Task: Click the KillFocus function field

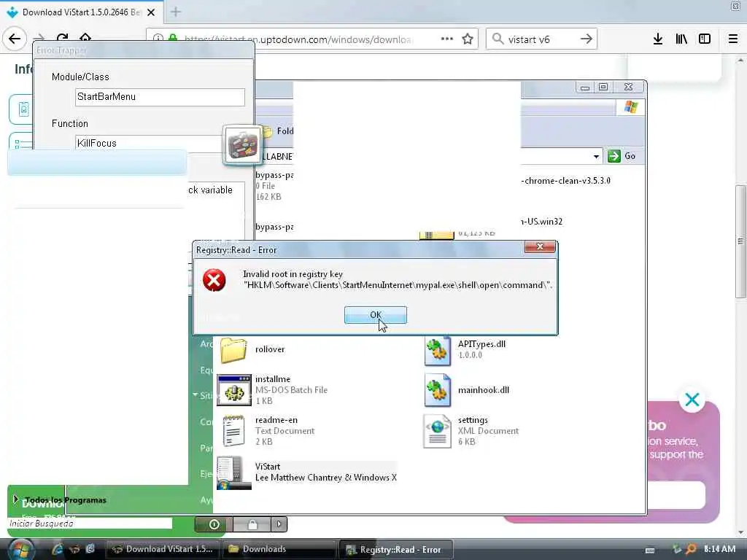Action: (149, 144)
